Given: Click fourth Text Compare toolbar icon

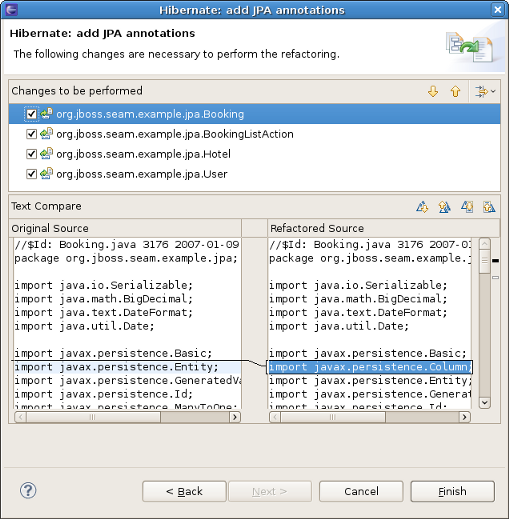Looking at the screenshot, I should click(x=489, y=207).
